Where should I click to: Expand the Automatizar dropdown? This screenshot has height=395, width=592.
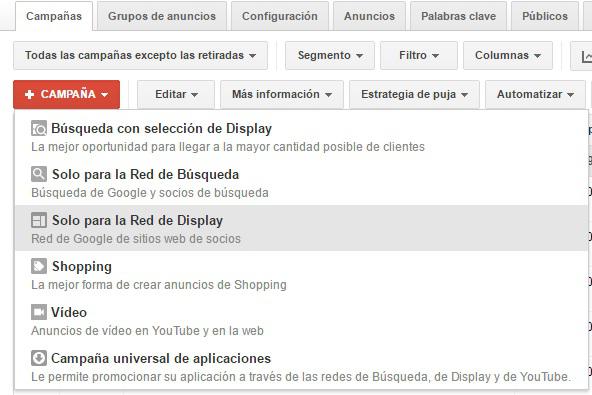(x=535, y=94)
